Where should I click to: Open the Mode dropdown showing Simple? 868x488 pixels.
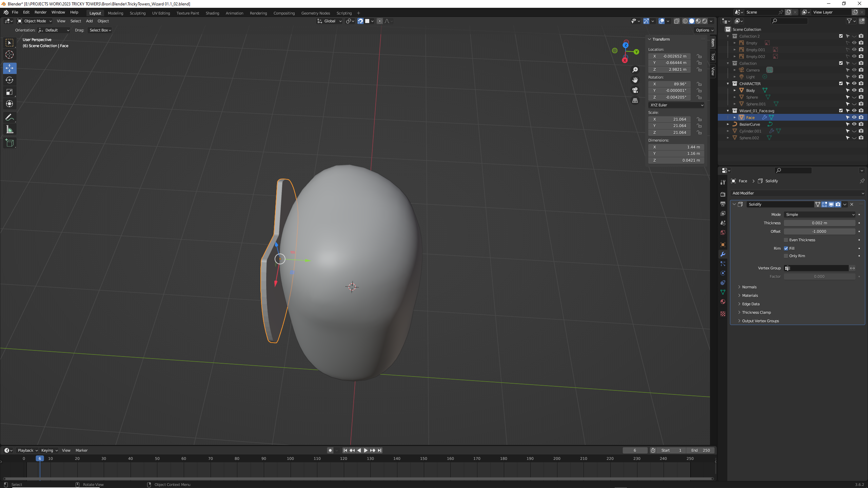820,214
